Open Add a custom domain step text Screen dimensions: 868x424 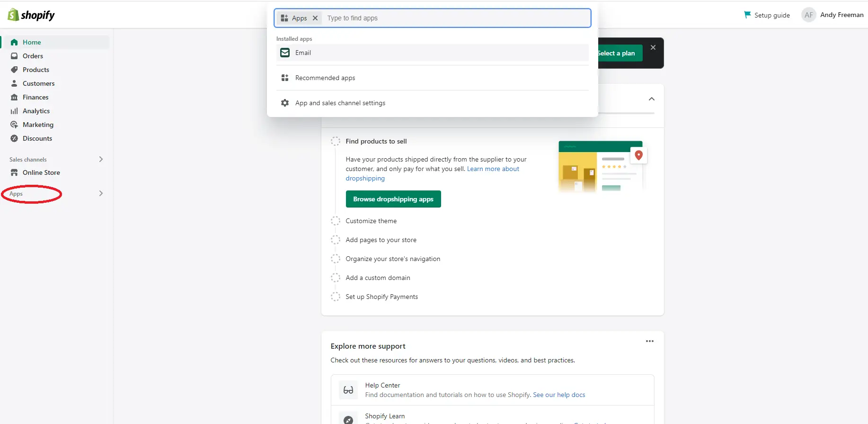pos(378,278)
